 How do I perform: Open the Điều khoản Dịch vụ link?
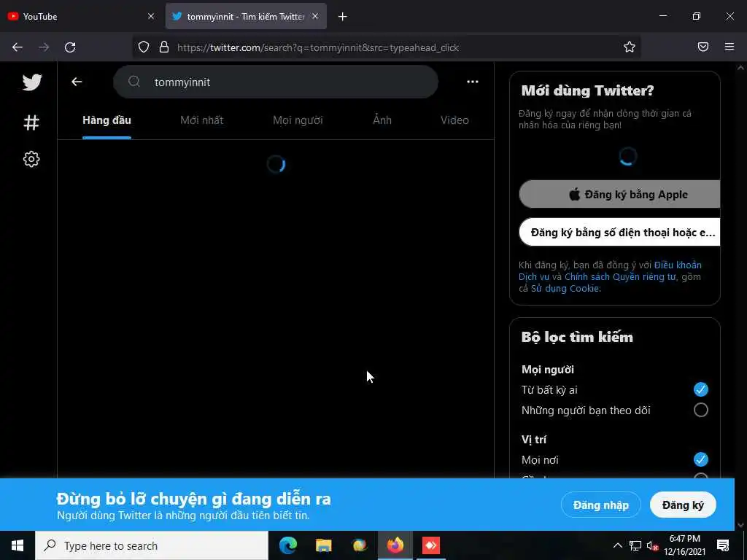click(x=678, y=265)
